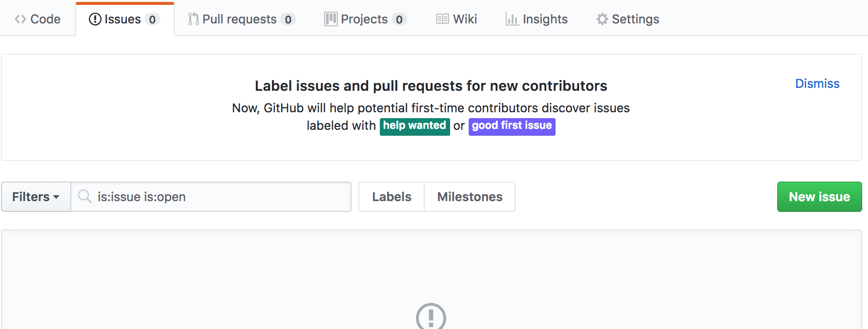Click the Insights bar graph icon

[x=512, y=19]
